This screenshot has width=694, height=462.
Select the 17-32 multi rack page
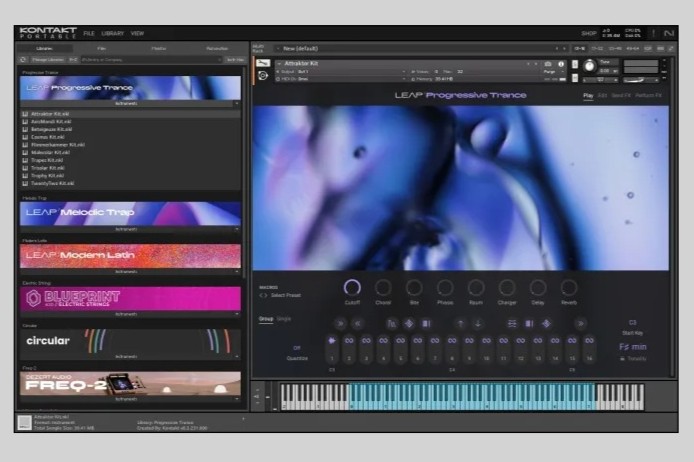pos(597,48)
